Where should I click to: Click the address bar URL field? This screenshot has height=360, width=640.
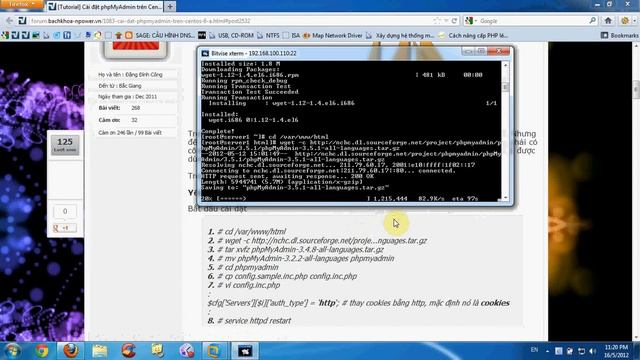(x=229, y=21)
